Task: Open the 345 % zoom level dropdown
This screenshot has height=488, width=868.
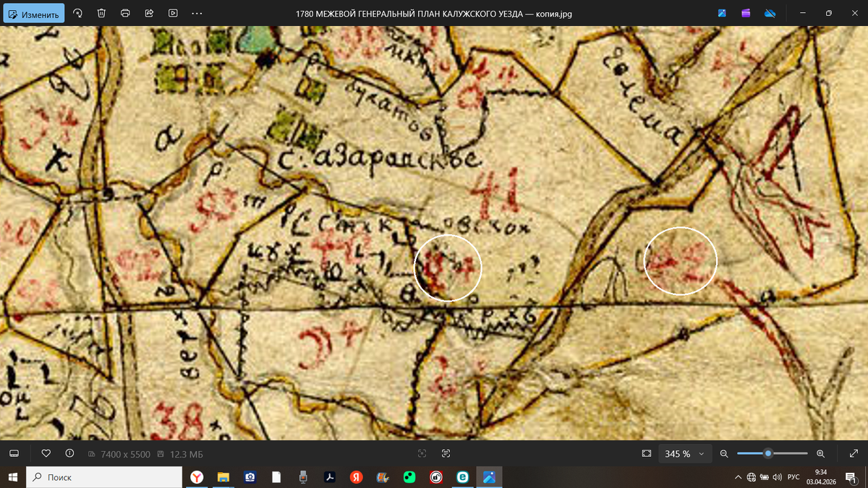Action: click(x=684, y=453)
